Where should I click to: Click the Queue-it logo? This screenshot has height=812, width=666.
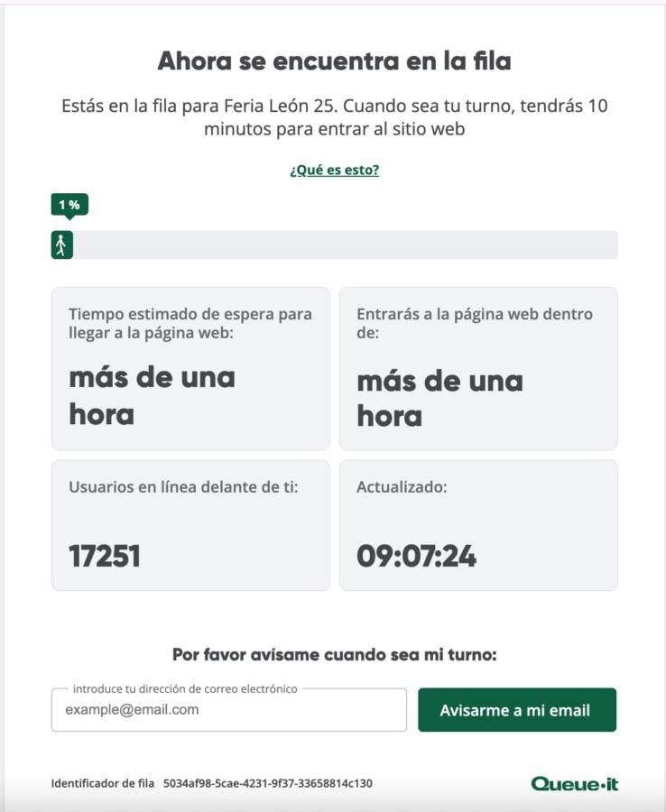point(574,783)
